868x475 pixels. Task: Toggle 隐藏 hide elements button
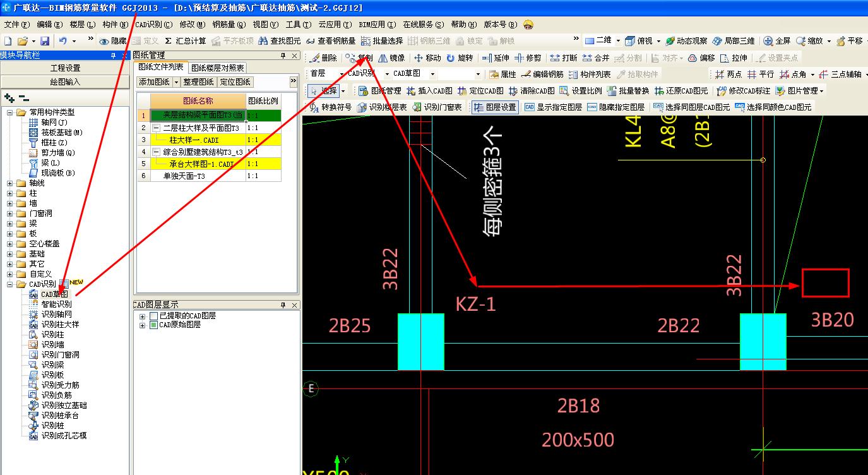pos(113,40)
